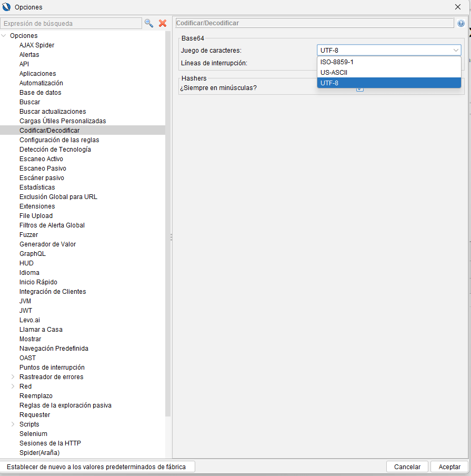471x476 pixels.
Task: Collapse the root 'Opciones' tree node
Action: pyautogui.click(x=4, y=36)
